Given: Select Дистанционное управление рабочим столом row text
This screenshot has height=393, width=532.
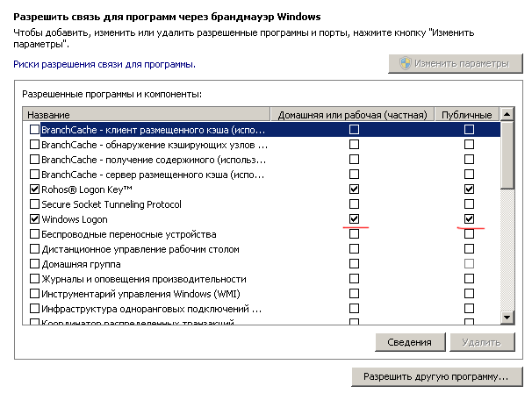Looking at the screenshot, I should (x=140, y=249).
